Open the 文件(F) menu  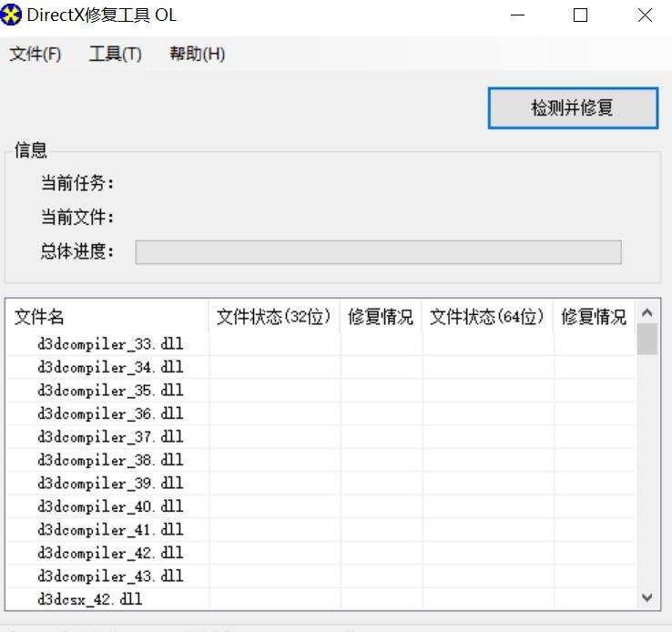(x=36, y=54)
